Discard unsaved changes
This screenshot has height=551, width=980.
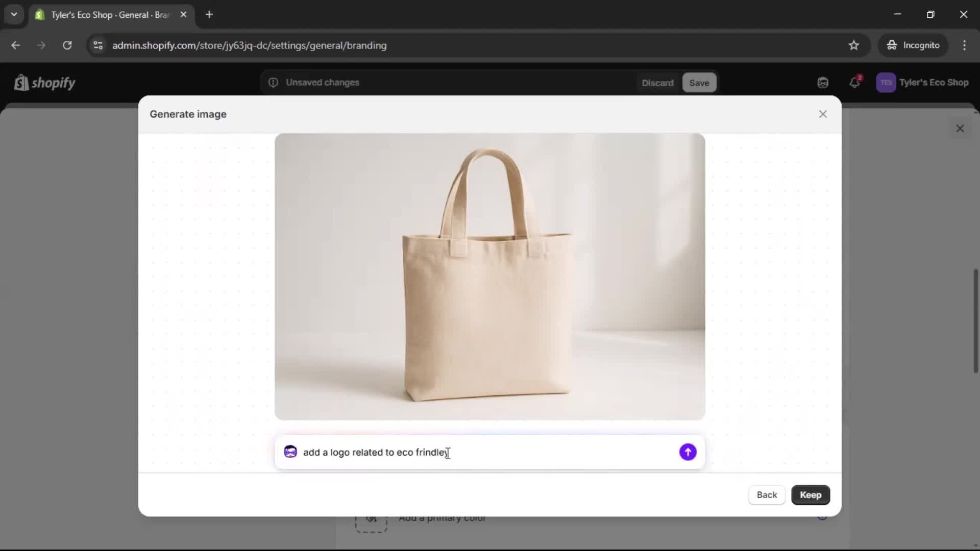pos(657,83)
